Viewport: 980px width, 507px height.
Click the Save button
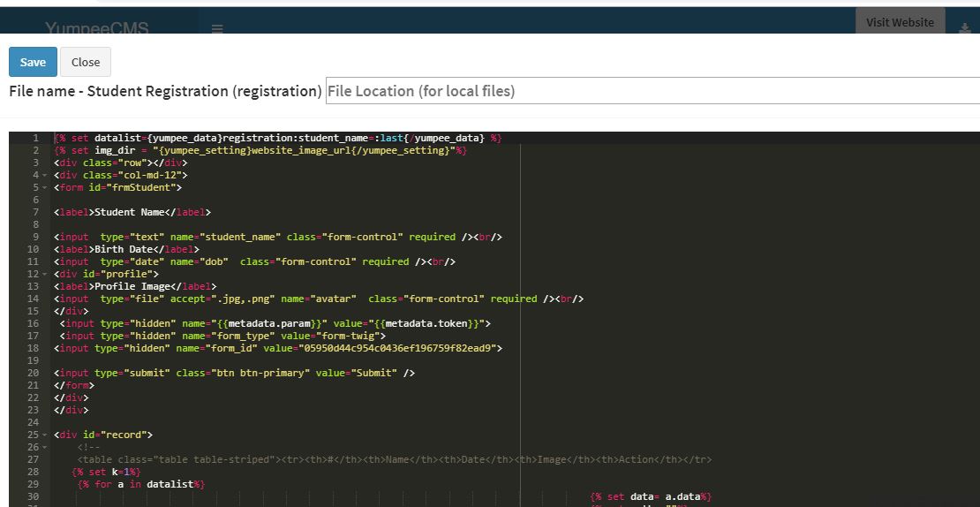[x=34, y=62]
